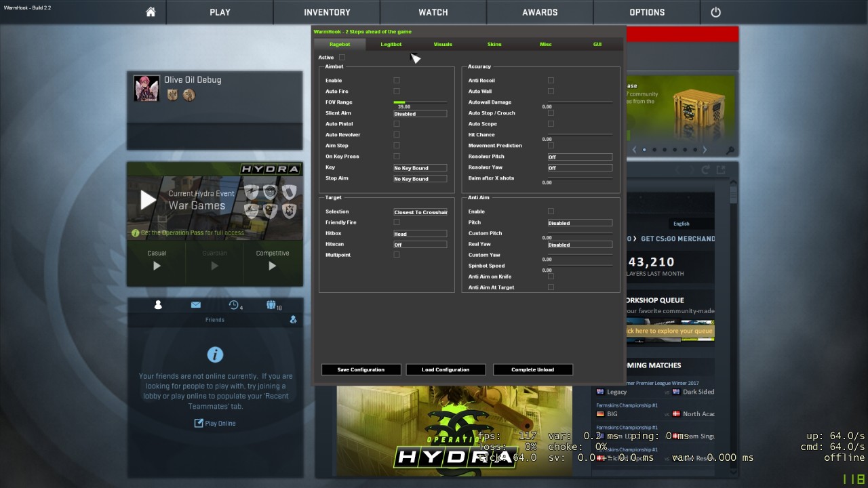Toggle the Friendly Fire checkbox
868x488 pixels.
click(397, 222)
